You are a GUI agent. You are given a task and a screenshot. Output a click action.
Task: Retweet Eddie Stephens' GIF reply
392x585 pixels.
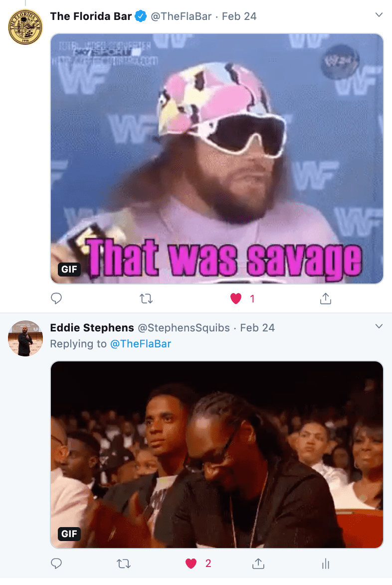click(x=124, y=564)
